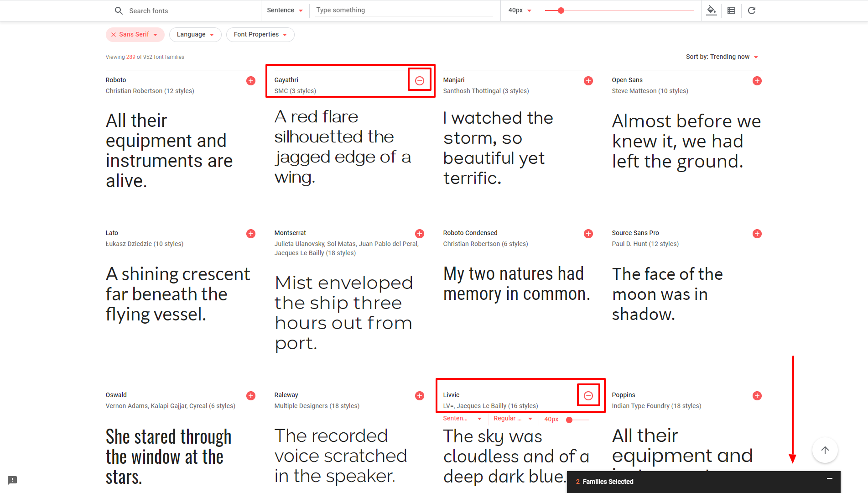
Task: Open the Livvic font family page
Action: [x=451, y=395]
